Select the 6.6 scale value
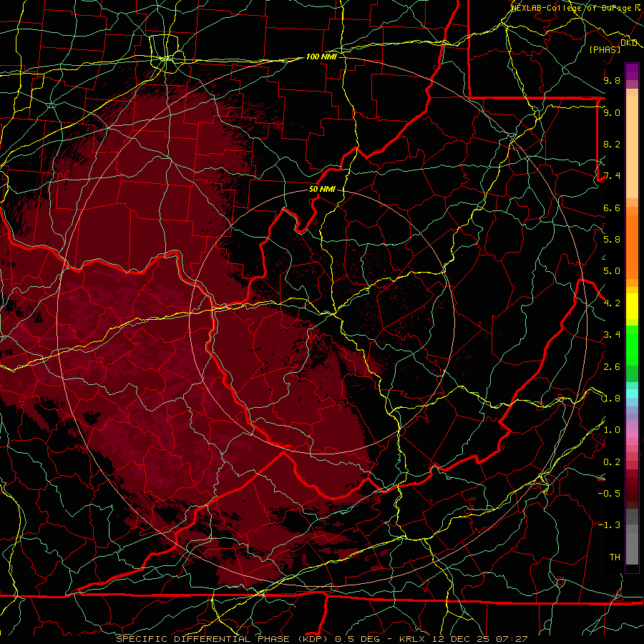644x644 pixels. tap(612, 208)
